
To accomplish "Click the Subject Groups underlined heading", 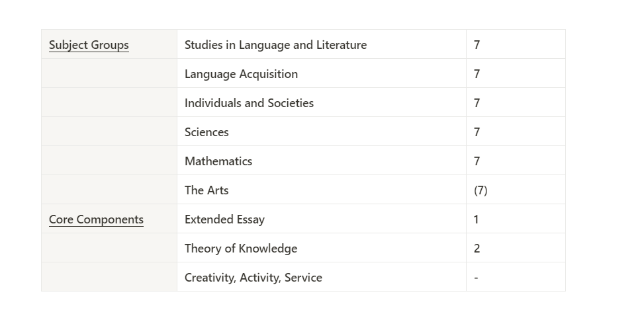I will tap(89, 45).
